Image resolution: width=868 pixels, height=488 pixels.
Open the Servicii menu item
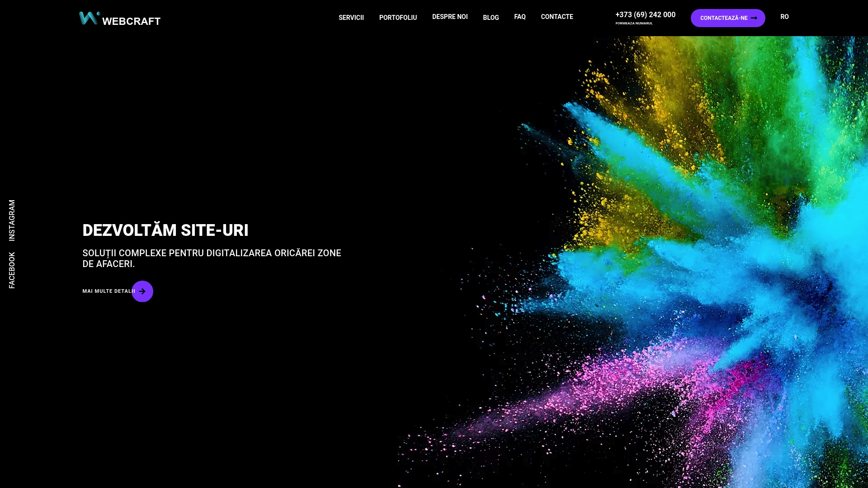pyautogui.click(x=351, y=18)
